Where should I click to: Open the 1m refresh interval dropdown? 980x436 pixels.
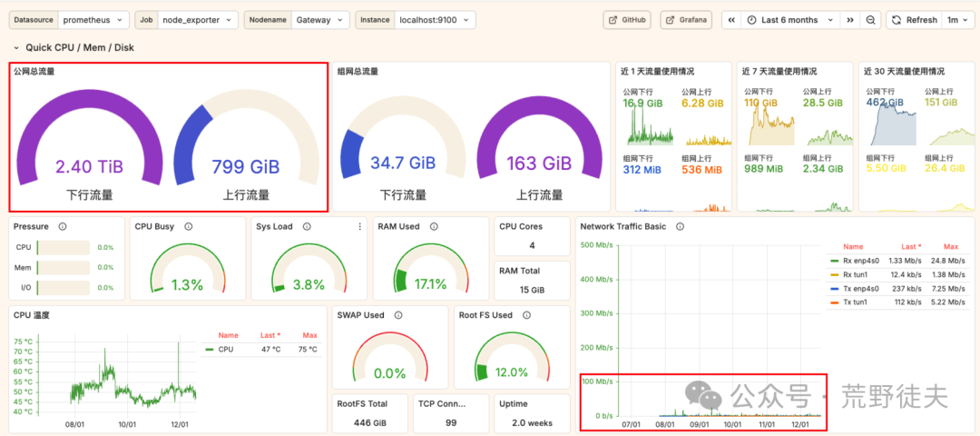point(956,20)
